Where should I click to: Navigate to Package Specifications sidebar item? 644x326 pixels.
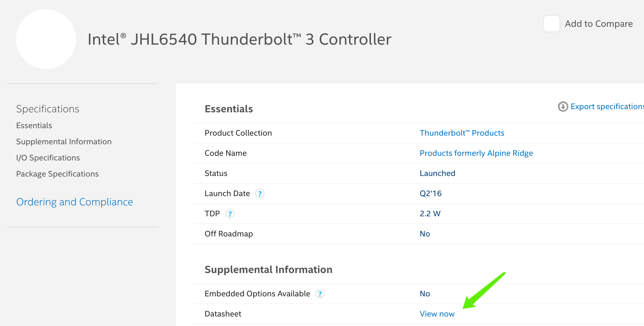point(57,174)
